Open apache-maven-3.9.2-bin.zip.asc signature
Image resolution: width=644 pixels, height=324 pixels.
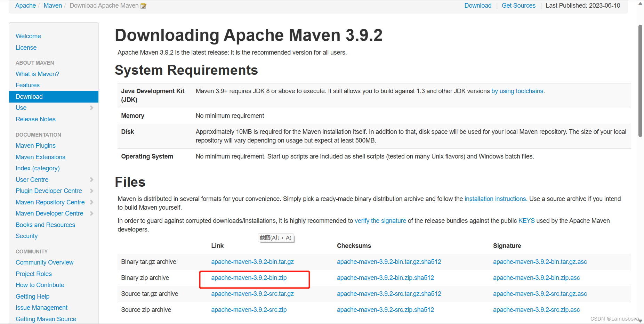pyautogui.click(x=536, y=278)
